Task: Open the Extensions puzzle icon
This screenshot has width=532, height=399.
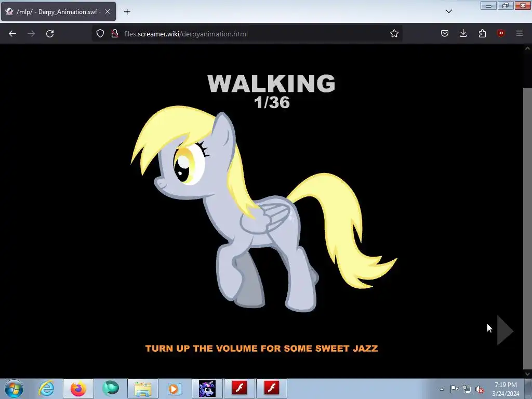Action: click(x=482, y=33)
